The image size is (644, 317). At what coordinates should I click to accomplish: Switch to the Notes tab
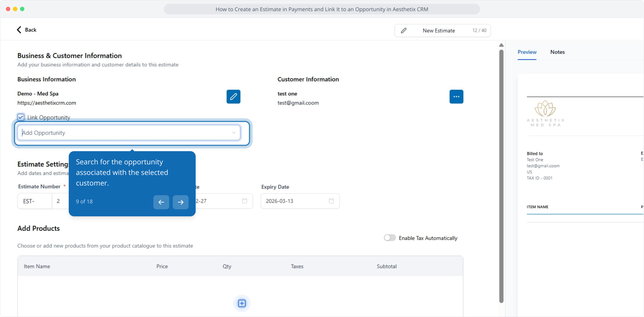tap(557, 52)
